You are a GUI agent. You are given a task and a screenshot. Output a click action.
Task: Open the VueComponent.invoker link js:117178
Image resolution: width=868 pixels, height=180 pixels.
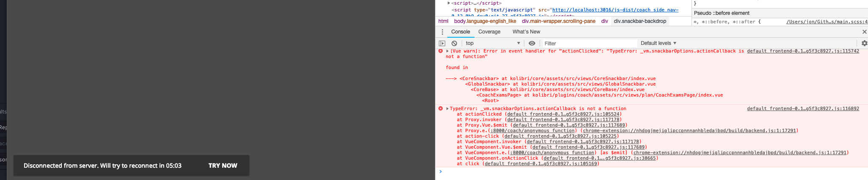point(583,141)
